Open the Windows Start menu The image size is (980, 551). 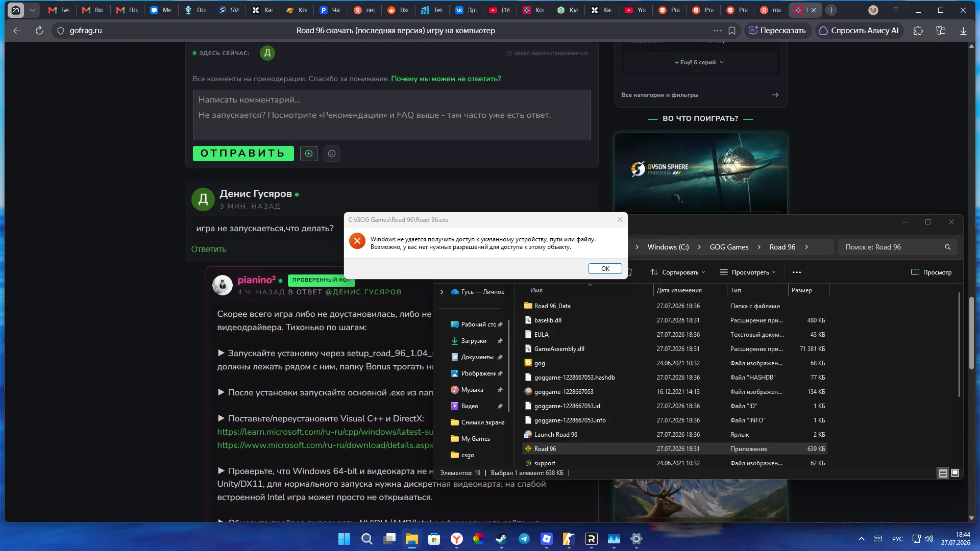click(x=345, y=539)
